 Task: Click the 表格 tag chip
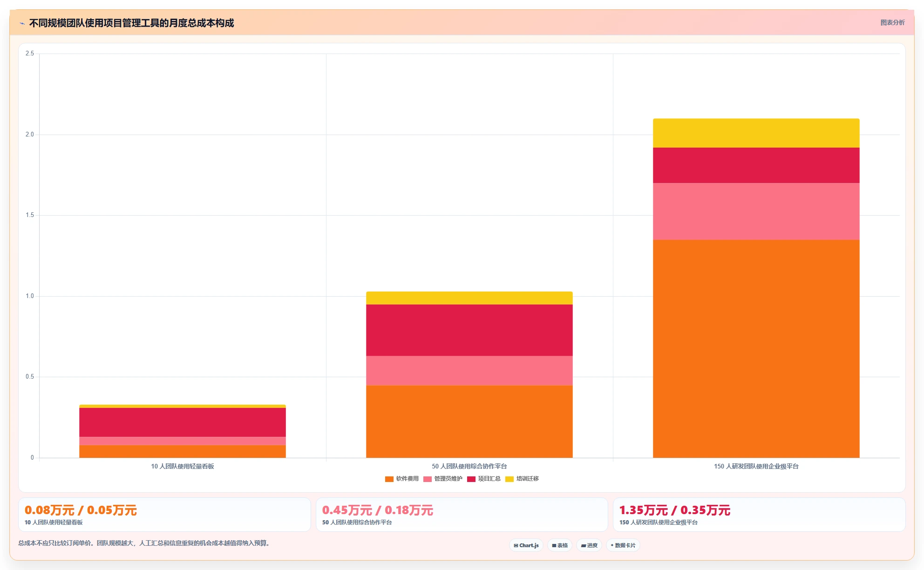pos(560,545)
